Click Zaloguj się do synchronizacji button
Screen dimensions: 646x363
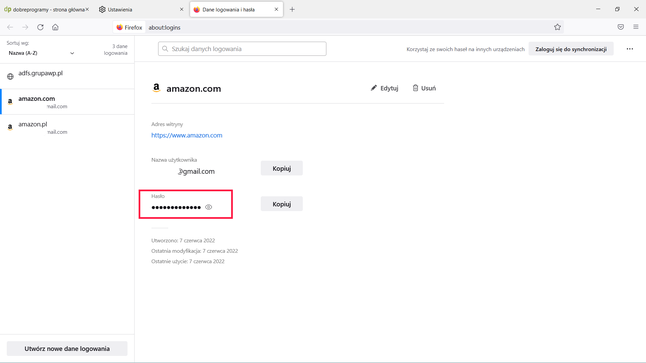pos(571,49)
